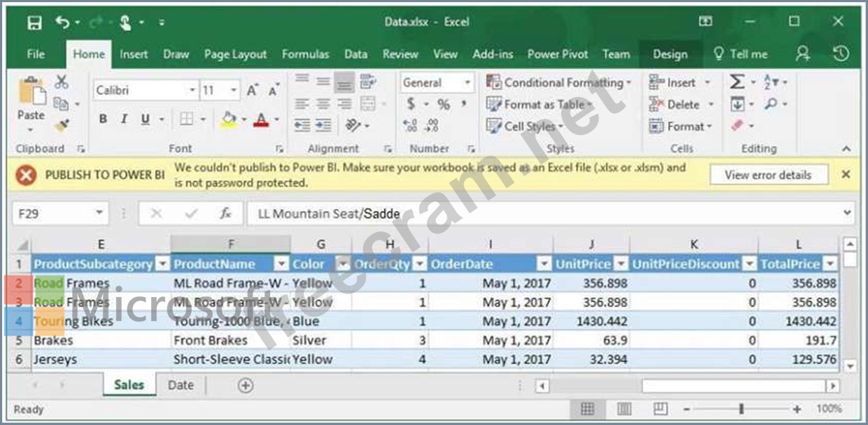Image resolution: width=868 pixels, height=425 pixels.
Task: Open the Font size dropdown
Action: coord(234,90)
